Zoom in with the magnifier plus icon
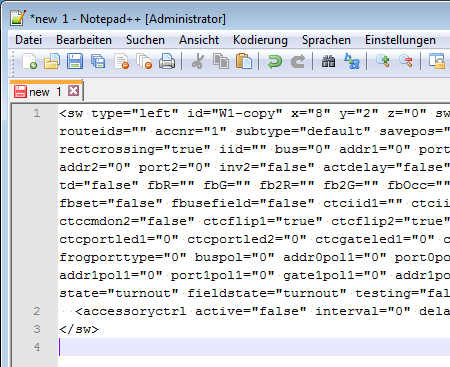 point(383,61)
